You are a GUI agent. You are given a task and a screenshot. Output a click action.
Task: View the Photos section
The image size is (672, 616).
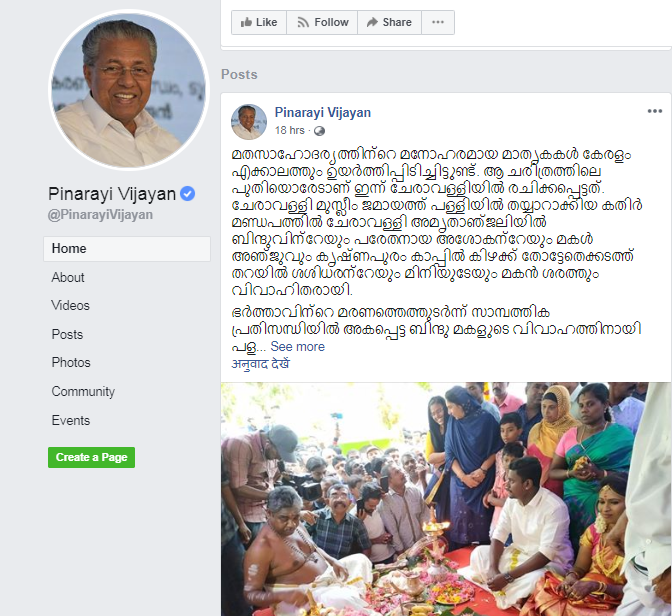pyautogui.click(x=71, y=363)
